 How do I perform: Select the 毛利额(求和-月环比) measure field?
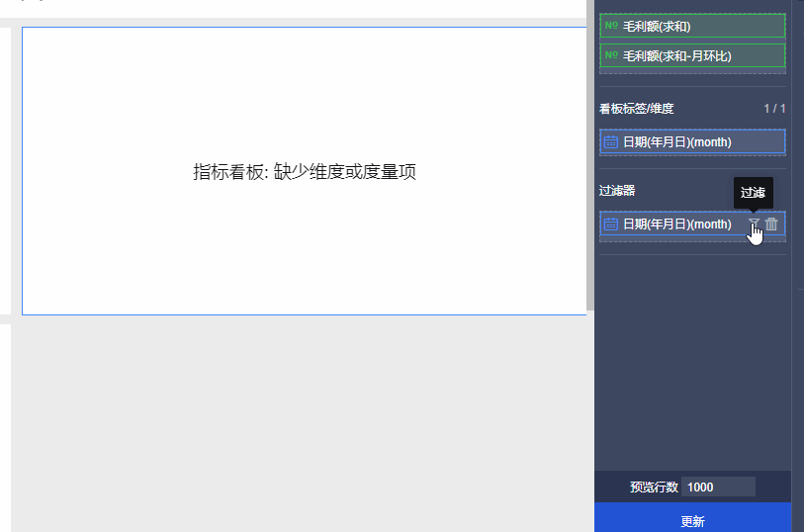coord(692,55)
